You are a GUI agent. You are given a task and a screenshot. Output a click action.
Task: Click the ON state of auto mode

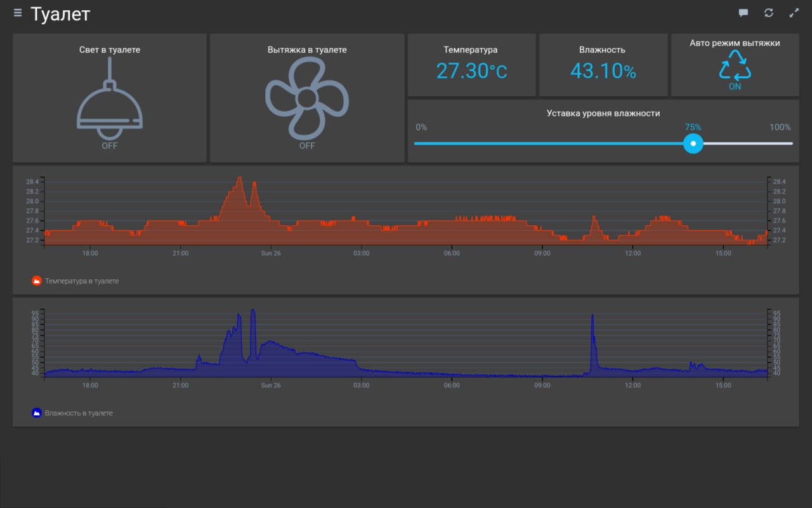(x=735, y=86)
